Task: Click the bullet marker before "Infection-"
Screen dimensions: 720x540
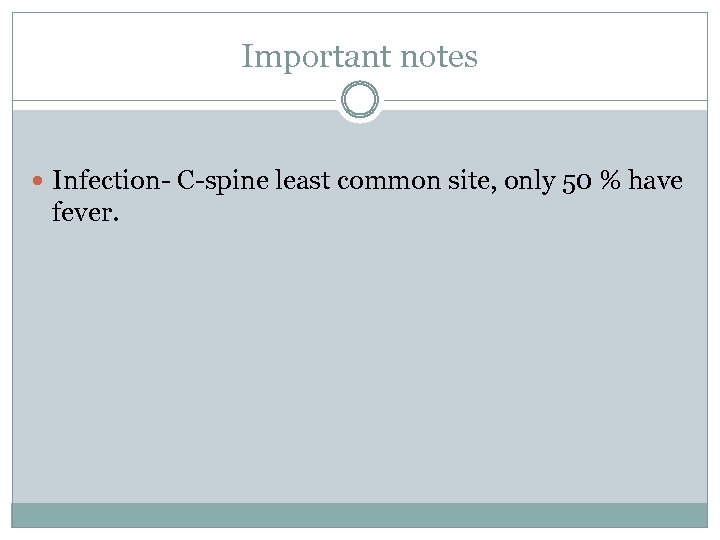Action: tap(38, 182)
